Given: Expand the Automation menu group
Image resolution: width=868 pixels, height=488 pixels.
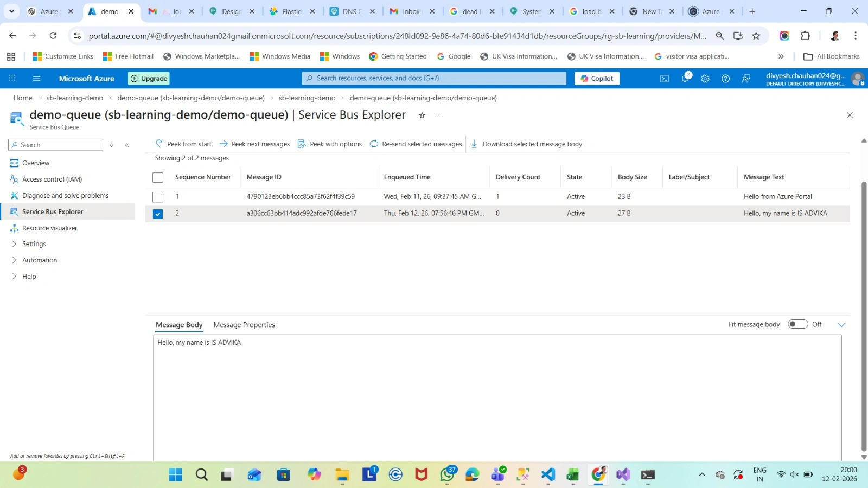Looking at the screenshot, I should [40, 260].
